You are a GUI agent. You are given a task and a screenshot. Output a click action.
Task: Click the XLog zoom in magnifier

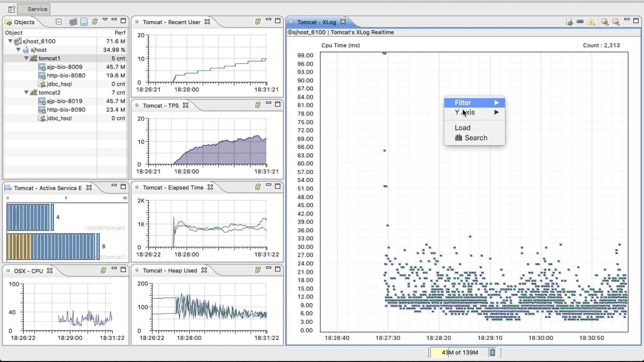point(605,22)
